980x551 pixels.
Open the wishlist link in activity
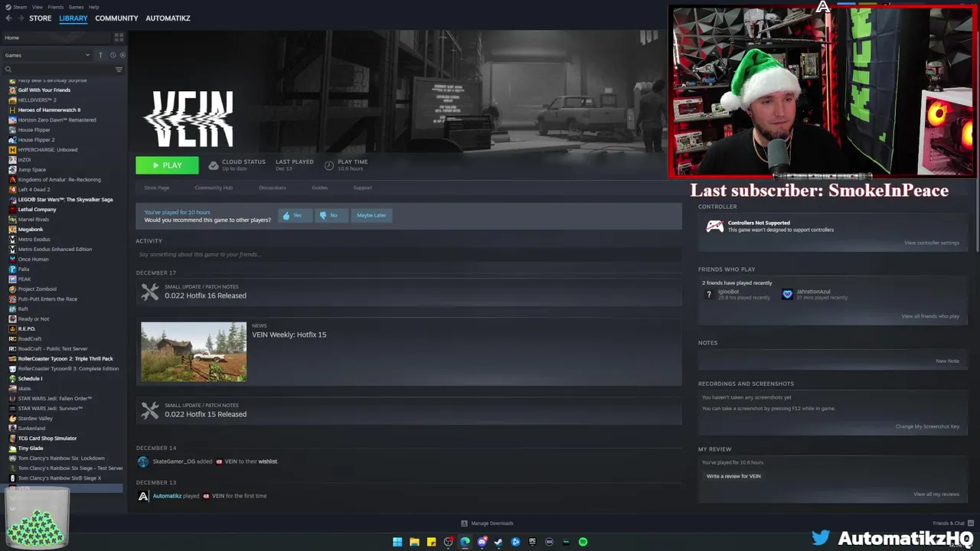(268, 461)
